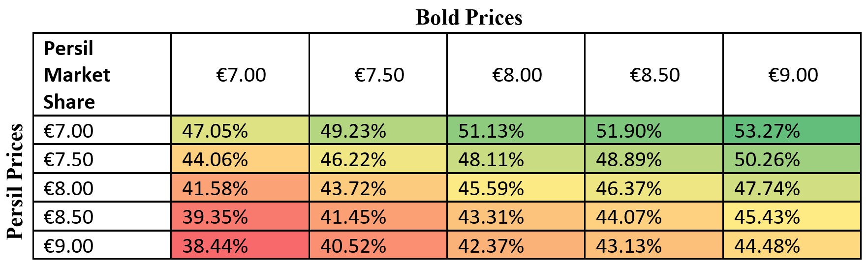Select the Bold price €8.00 column header
The image size is (868, 266).
pyautogui.click(x=516, y=75)
